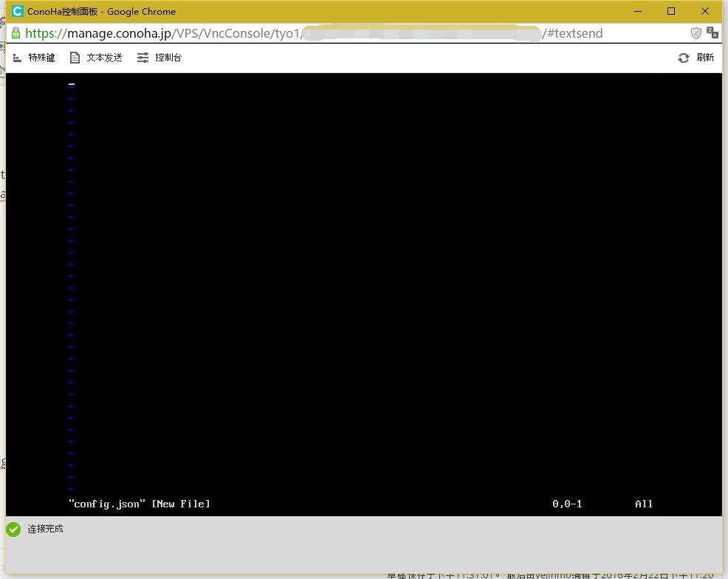Screen dimensions: 728x579
Task: Minimize the Chrome window
Action: 638,11
